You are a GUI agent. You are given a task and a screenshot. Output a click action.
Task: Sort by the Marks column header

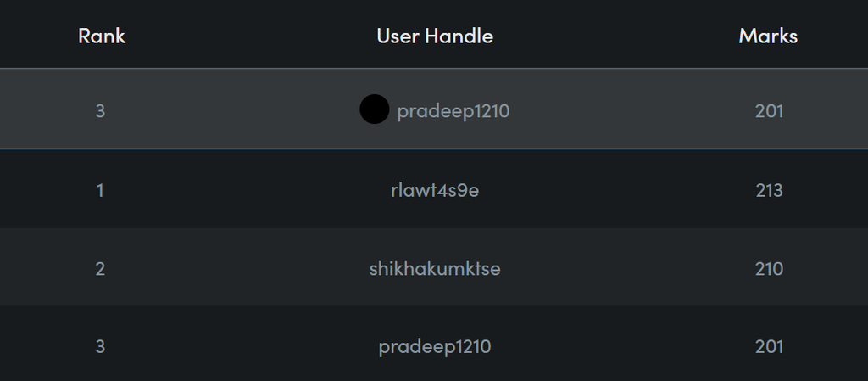coord(768,36)
